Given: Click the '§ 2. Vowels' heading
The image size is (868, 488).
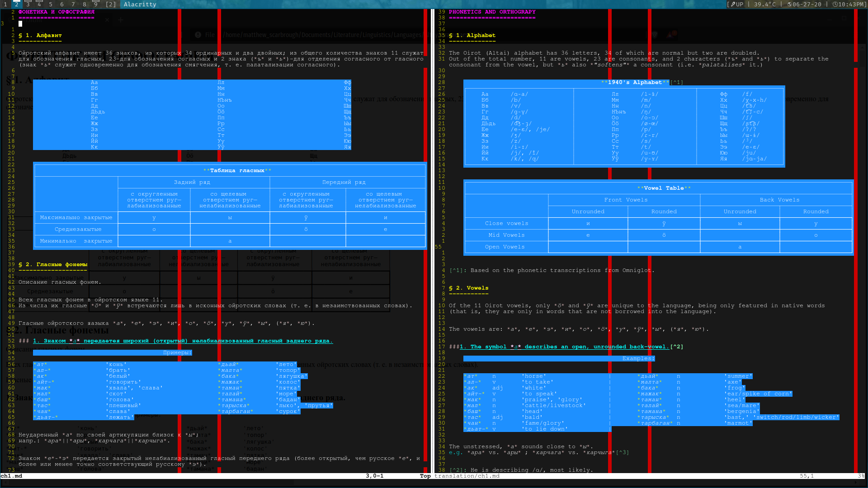Looking at the screenshot, I should click(x=468, y=288).
